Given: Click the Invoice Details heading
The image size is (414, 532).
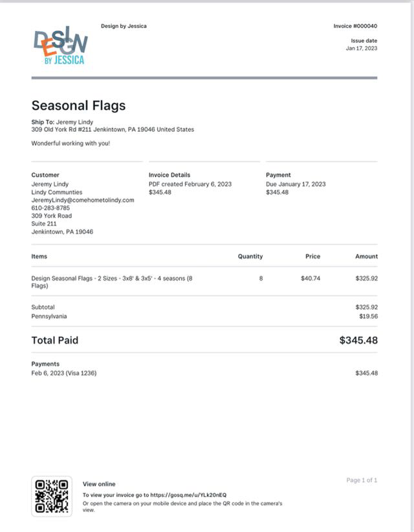Looking at the screenshot, I should 169,175.
